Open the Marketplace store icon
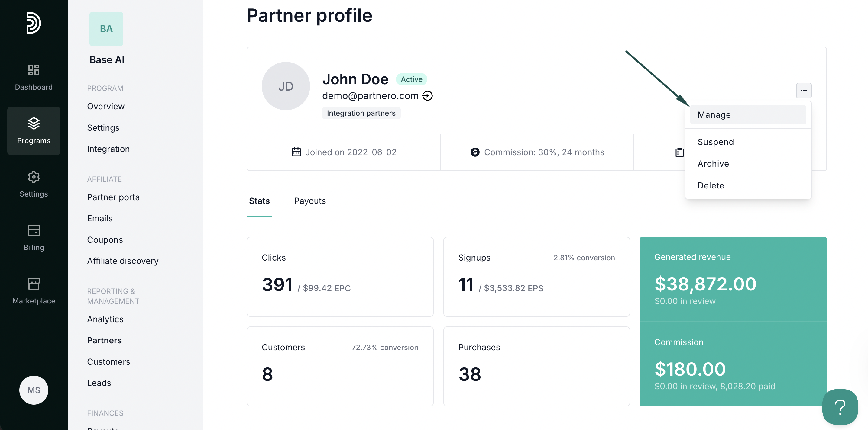Screen dimensions: 868x430 click(34, 284)
